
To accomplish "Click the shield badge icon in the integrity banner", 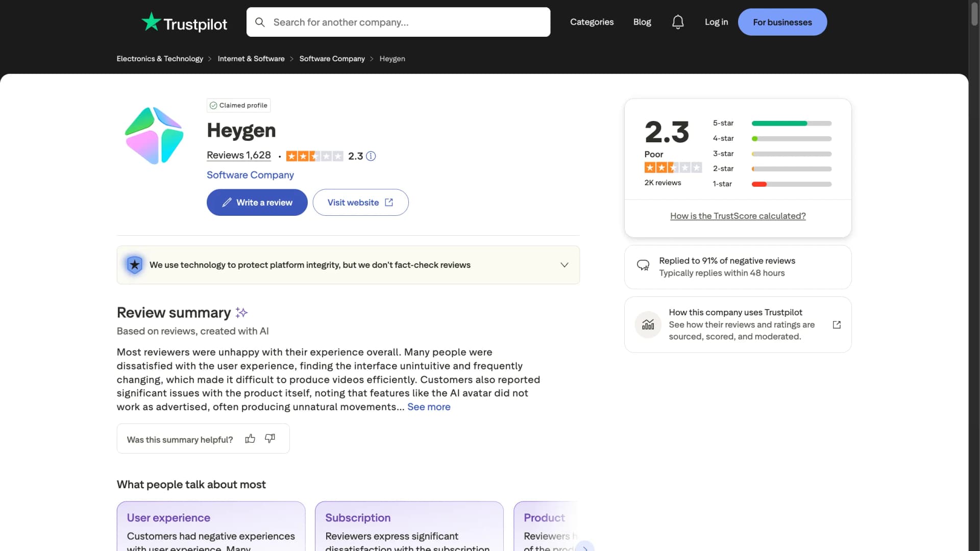I will click(x=134, y=264).
